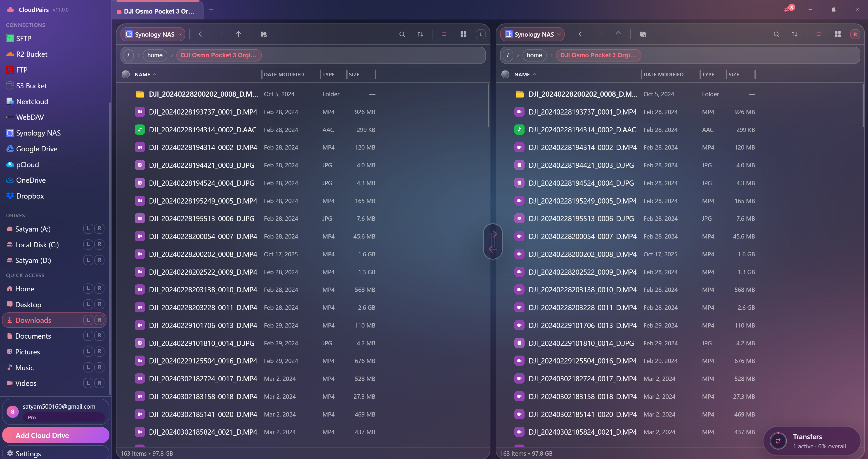Open Local Disk (C:) in right pane
The width and height of the screenshot is (868, 459).
click(x=99, y=244)
